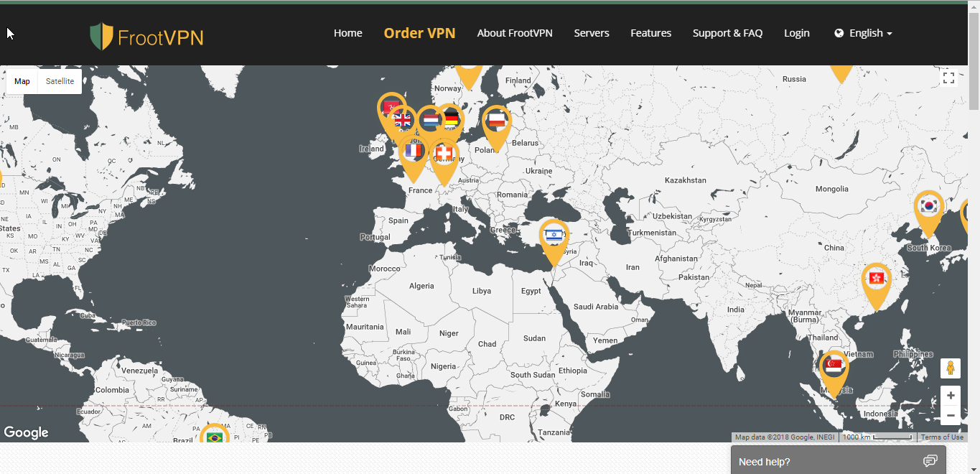Click the Venezuela label on map

140,371
